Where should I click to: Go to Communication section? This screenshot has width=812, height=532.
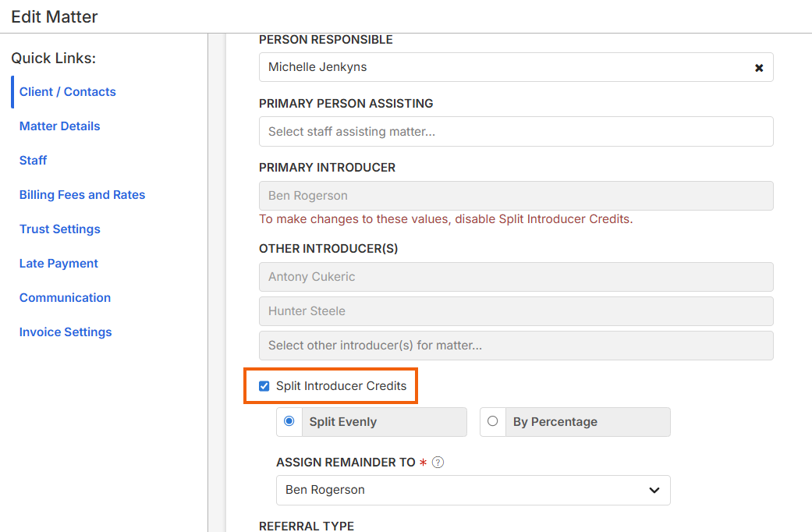[65, 298]
